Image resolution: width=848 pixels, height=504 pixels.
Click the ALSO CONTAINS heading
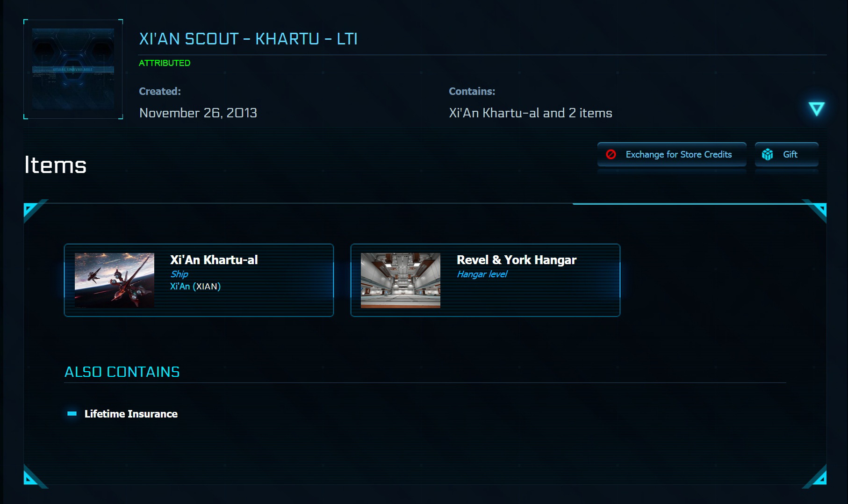122,372
